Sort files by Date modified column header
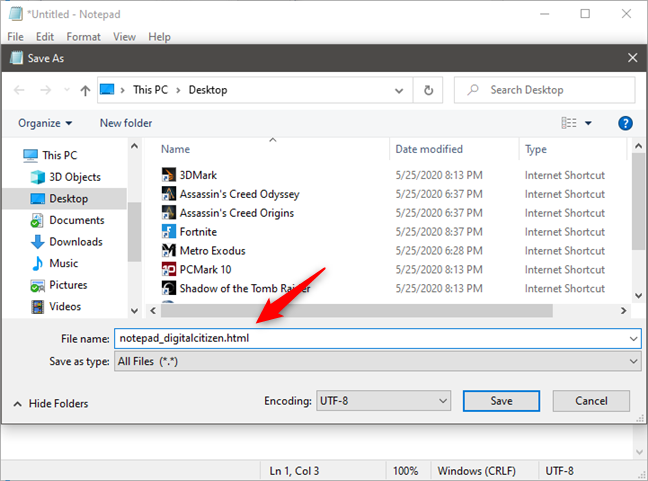 click(x=429, y=149)
